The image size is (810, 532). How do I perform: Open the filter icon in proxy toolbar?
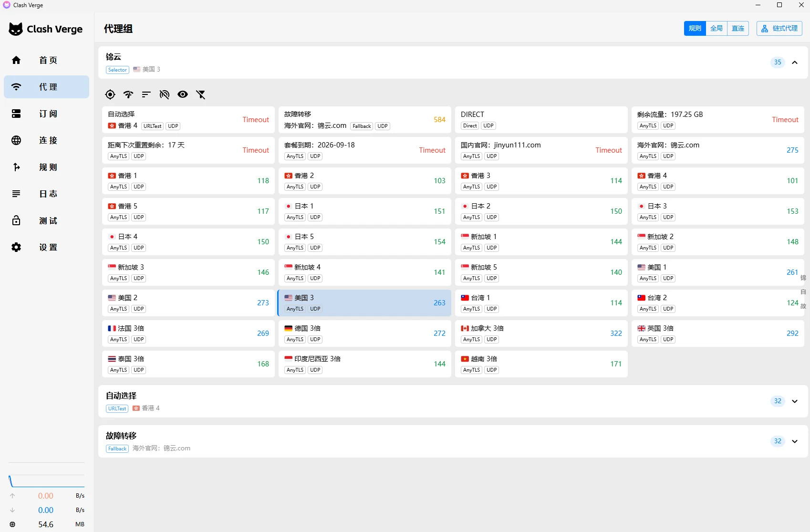point(201,94)
